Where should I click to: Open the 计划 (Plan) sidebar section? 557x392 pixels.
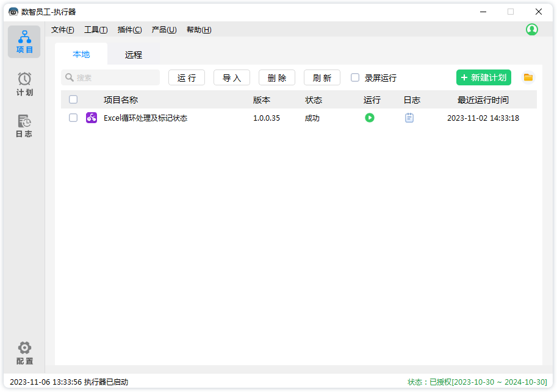[24, 84]
